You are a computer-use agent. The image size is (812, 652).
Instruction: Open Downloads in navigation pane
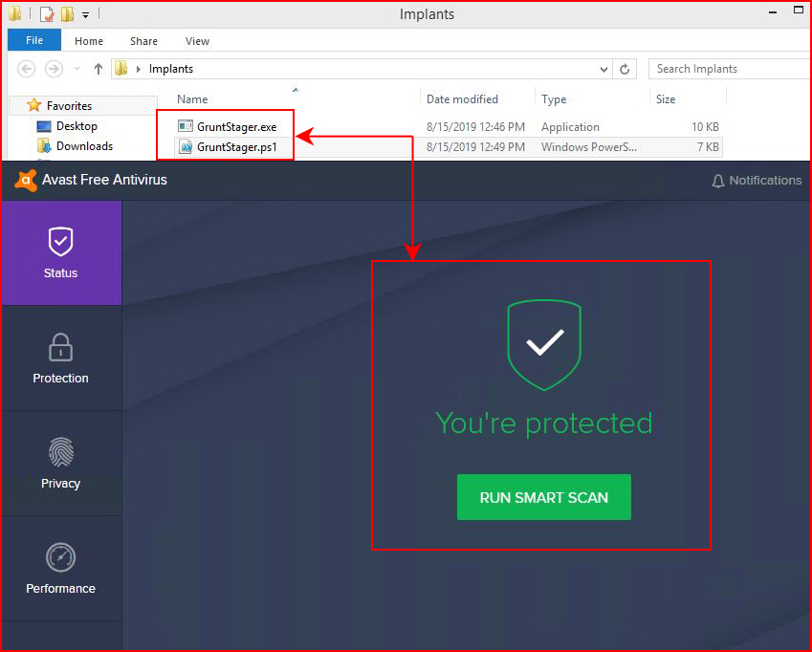84,146
